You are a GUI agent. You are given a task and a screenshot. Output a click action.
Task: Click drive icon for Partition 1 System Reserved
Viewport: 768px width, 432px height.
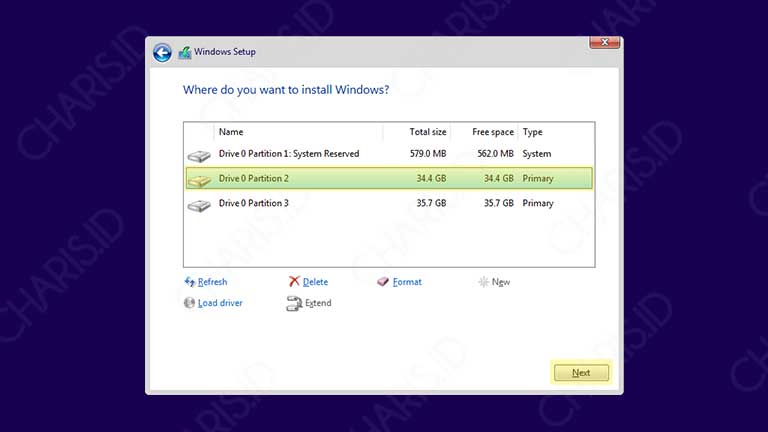(x=199, y=156)
